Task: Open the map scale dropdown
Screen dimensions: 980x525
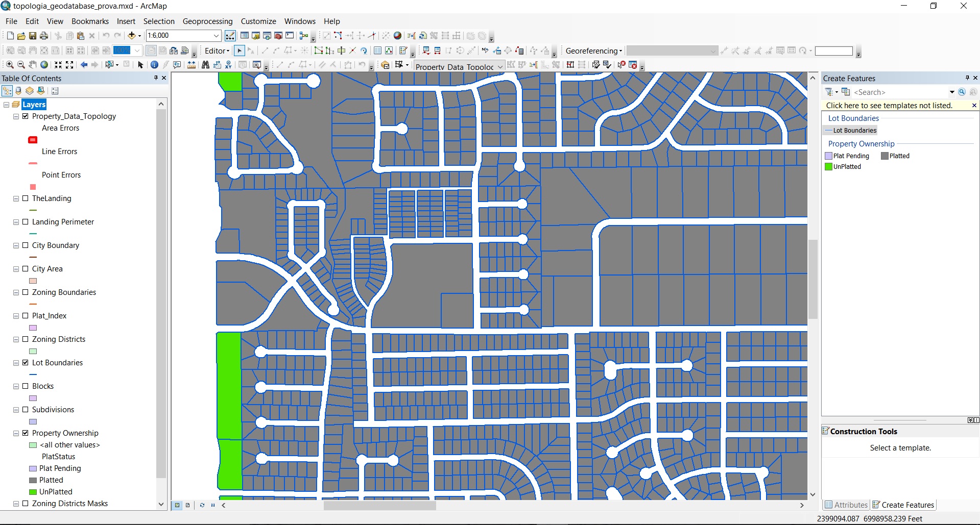Action: [x=217, y=36]
